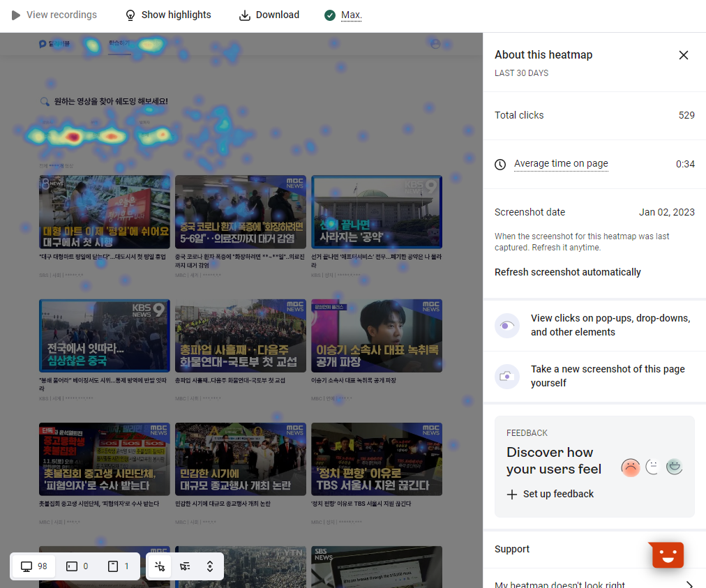
Task: Switch to desktop device view showing 98
Action: 34,566
